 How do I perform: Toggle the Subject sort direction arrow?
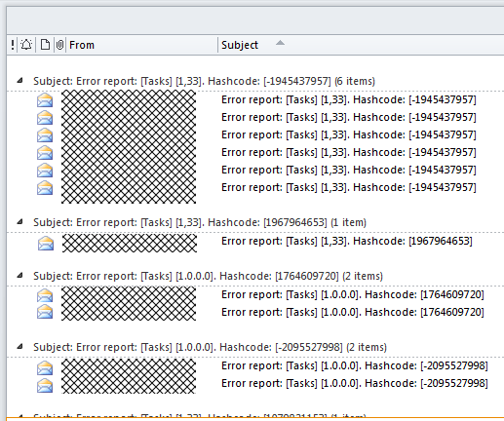coord(280,43)
